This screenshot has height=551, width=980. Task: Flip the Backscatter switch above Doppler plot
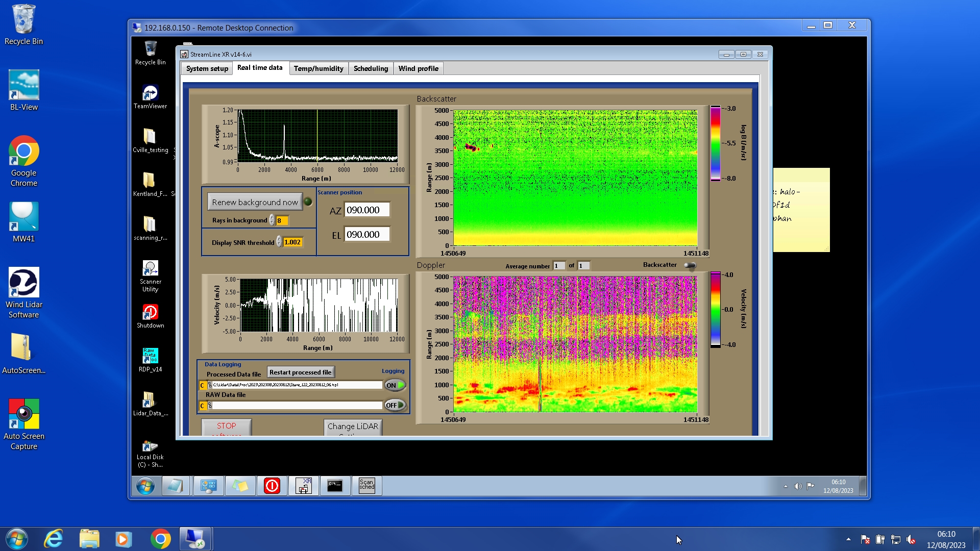(690, 265)
